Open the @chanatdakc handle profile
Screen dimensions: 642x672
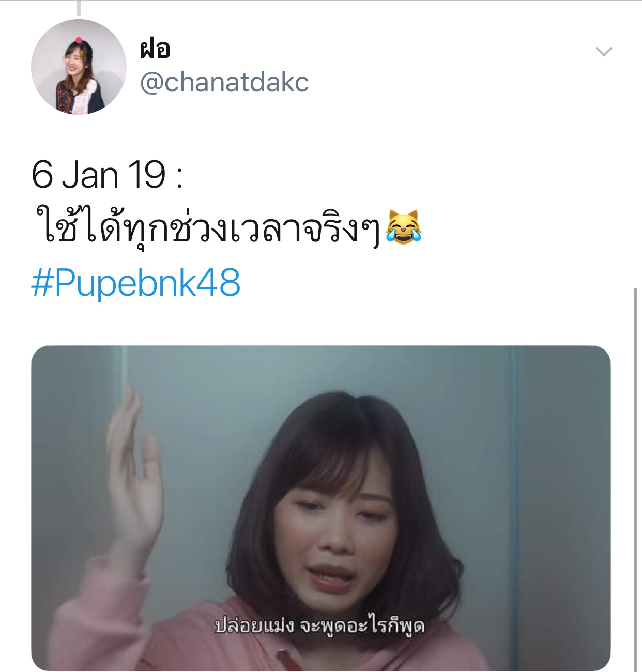[x=224, y=82]
